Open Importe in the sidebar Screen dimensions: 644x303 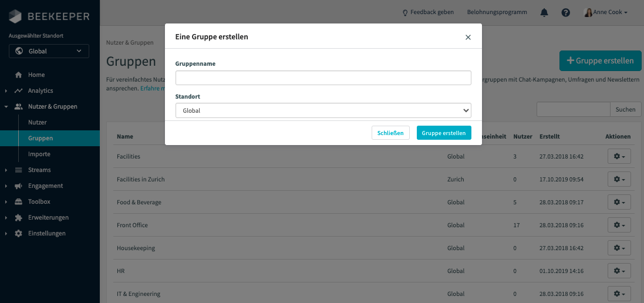(39, 154)
